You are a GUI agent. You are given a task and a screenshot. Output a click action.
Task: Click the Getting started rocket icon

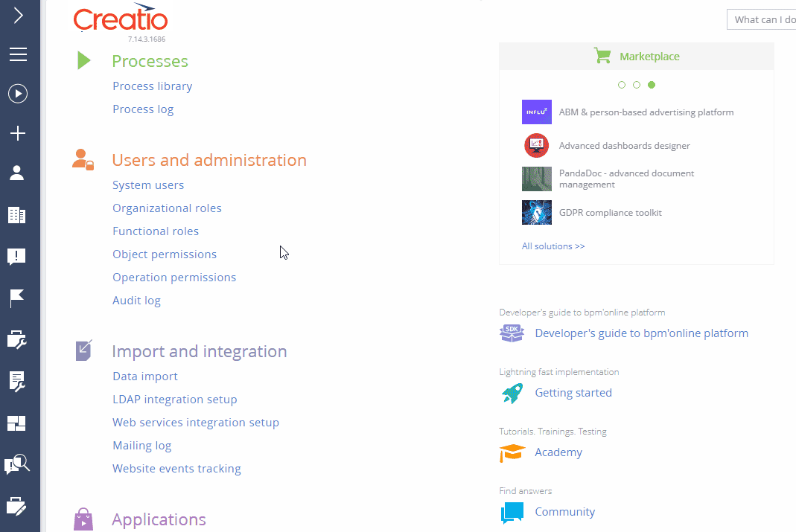[x=512, y=393]
